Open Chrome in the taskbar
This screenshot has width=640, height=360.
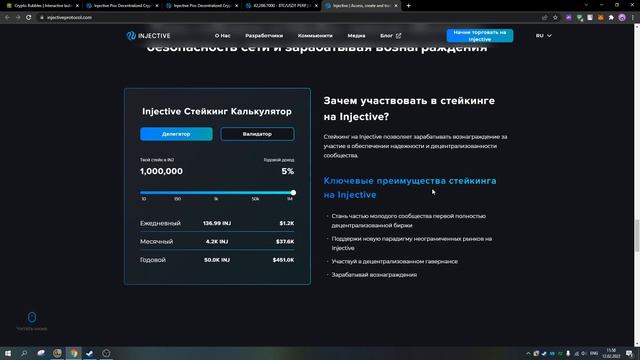click(73, 353)
